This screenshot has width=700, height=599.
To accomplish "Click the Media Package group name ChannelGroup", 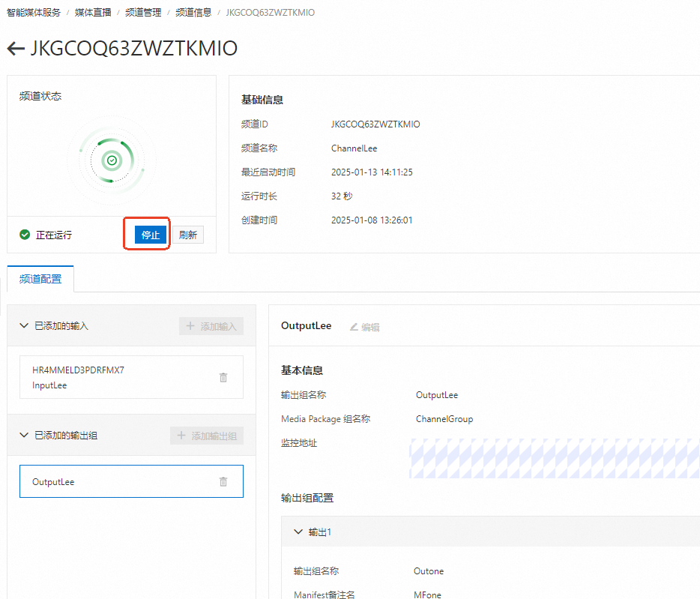I will point(444,419).
